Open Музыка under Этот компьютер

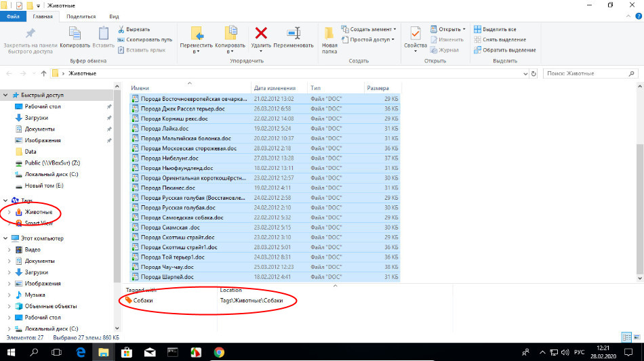pos(35,295)
